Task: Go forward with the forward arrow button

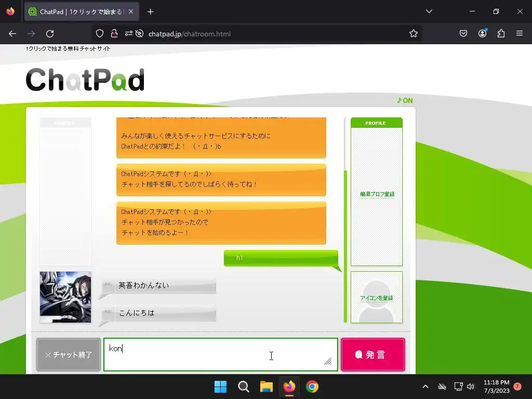Action: pos(31,34)
